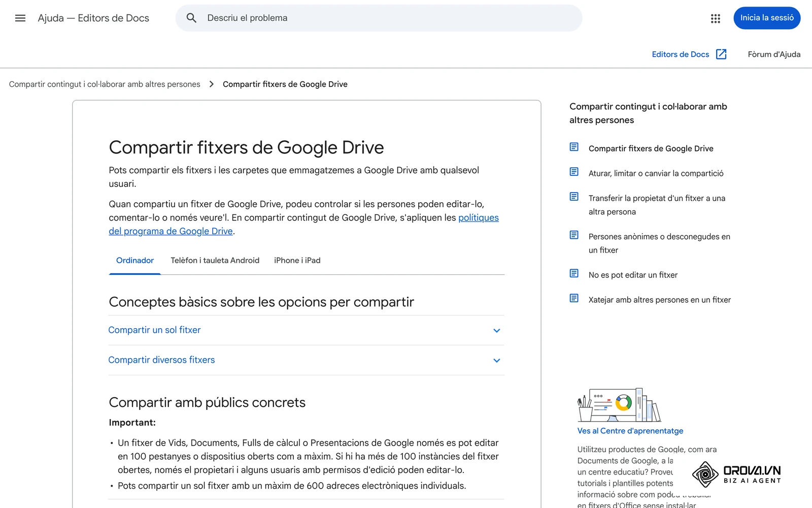Open polítiques del programa de Google Drive link

[x=303, y=225]
